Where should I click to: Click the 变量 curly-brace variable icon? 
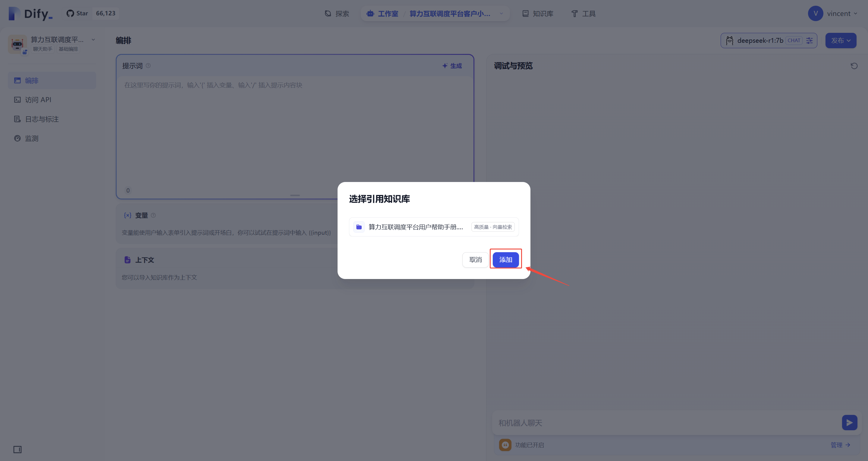[x=127, y=215]
